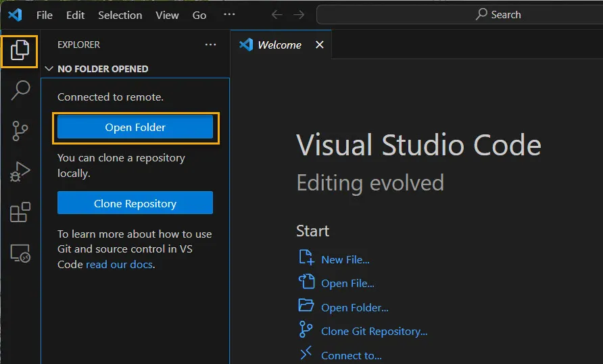Collapse the NO FOLDER OPENED section

click(49, 69)
